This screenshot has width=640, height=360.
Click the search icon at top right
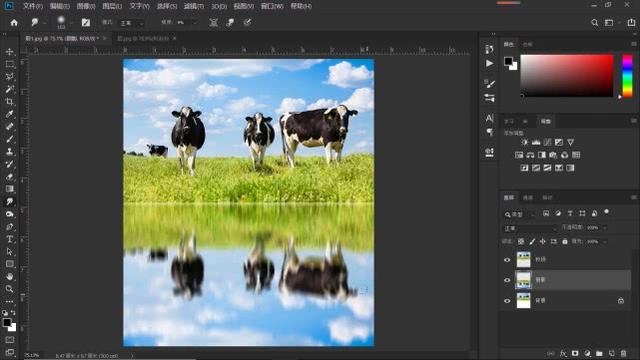point(595,23)
